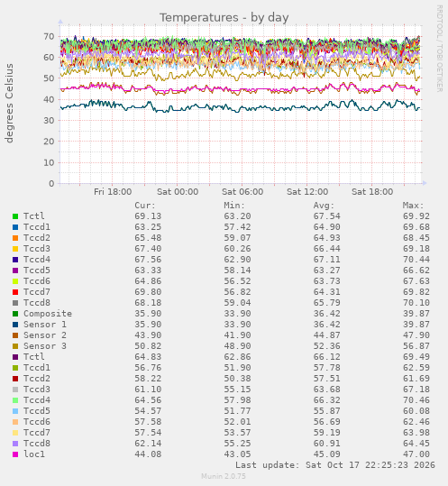Image resolution: width=448 pixels, height=486 pixels.
Task: Click the y-axis tick label 40
Action: [x=49, y=99]
